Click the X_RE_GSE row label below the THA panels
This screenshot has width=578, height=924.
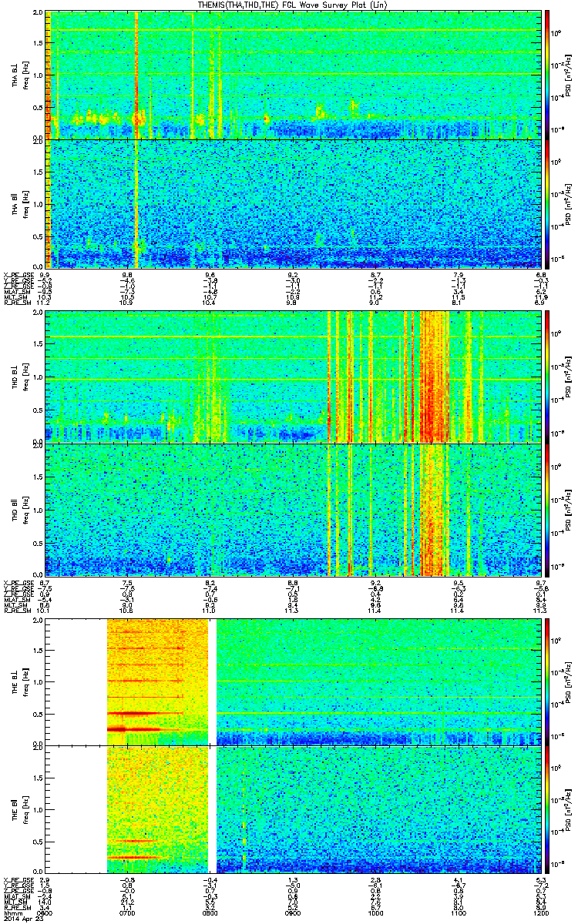[17, 274]
